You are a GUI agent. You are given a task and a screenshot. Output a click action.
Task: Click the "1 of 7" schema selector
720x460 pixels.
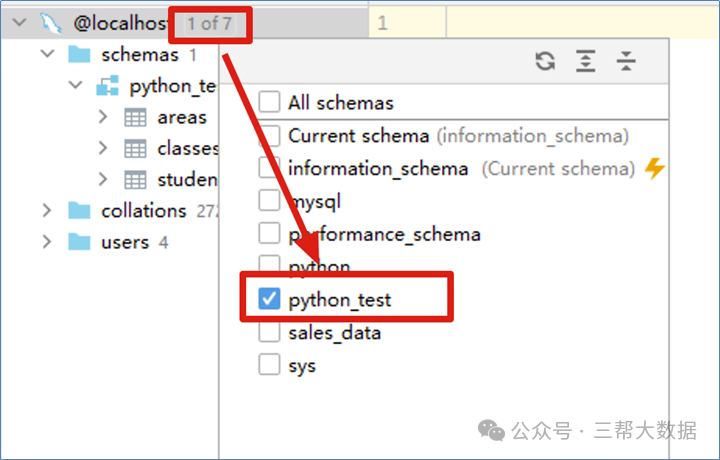point(210,22)
